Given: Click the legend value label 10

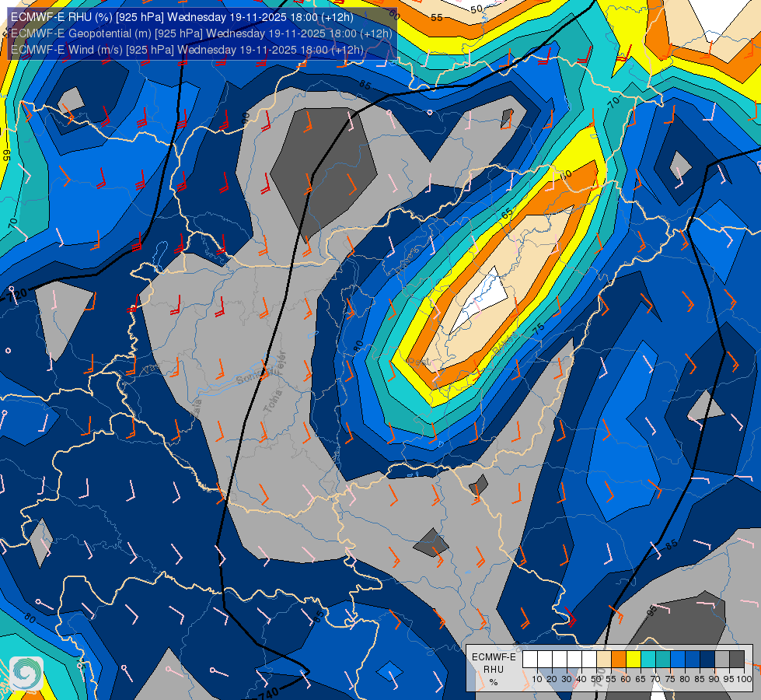Looking at the screenshot, I should tap(537, 679).
